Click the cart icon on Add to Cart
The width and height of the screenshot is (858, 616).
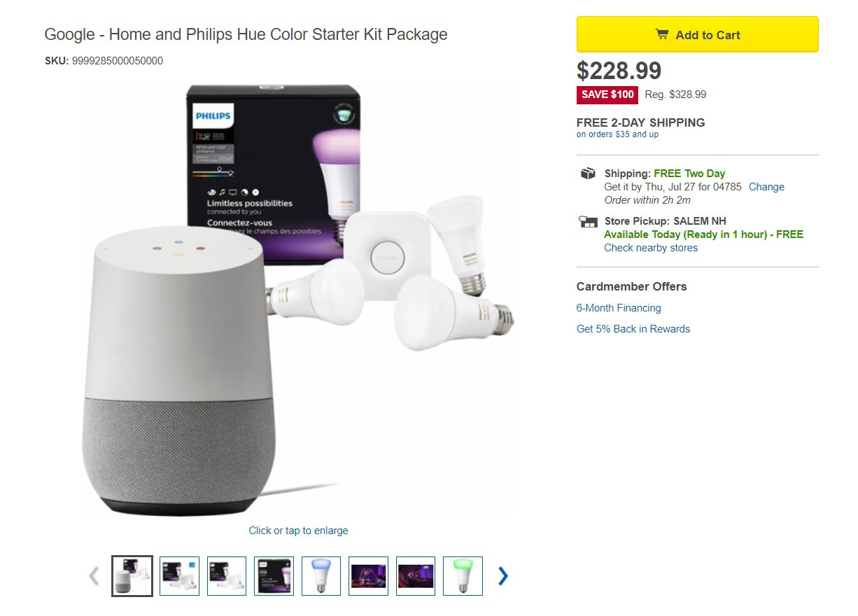click(661, 34)
